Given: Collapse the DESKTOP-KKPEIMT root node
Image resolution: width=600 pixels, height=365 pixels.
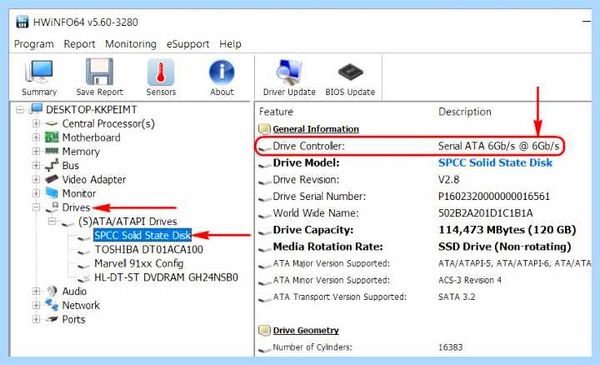Looking at the screenshot, I should click(x=20, y=110).
